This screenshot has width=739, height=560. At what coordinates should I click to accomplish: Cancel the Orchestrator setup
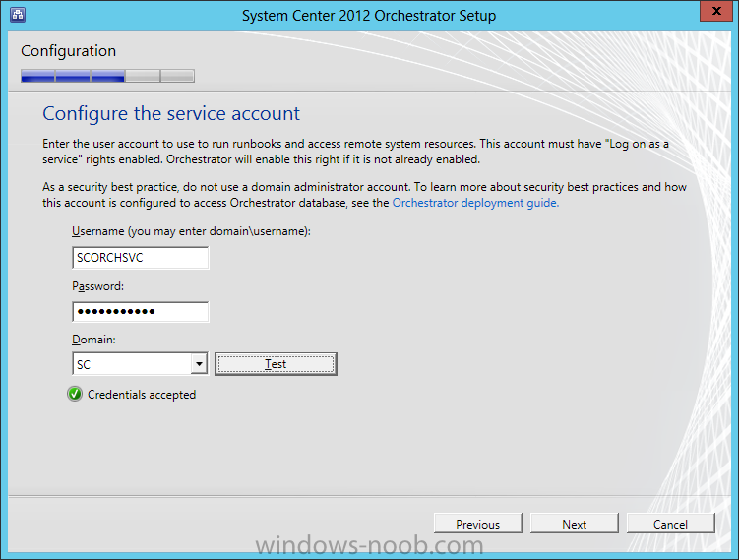tap(670, 524)
